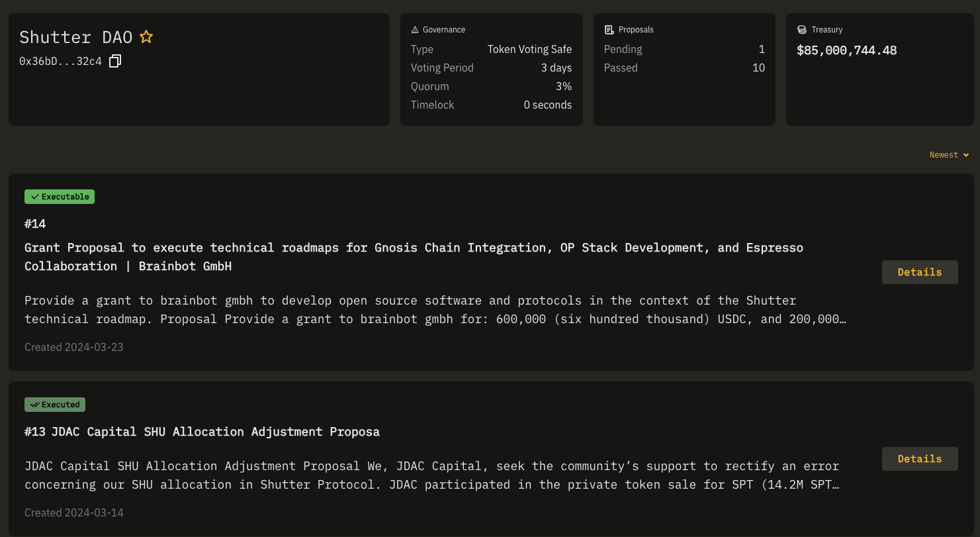Open the #13 JDAC Capital SHU Allocation title
This screenshot has width=980, height=537.
pyautogui.click(x=202, y=432)
